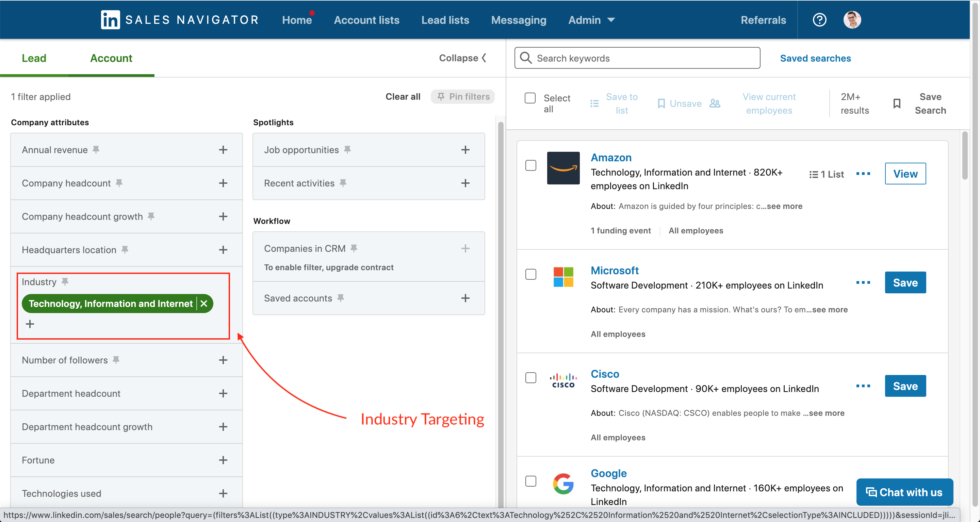Screen dimensions: 980x522
Task: Click the Microsoft three-dot options icon
Action: click(x=863, y=282)
